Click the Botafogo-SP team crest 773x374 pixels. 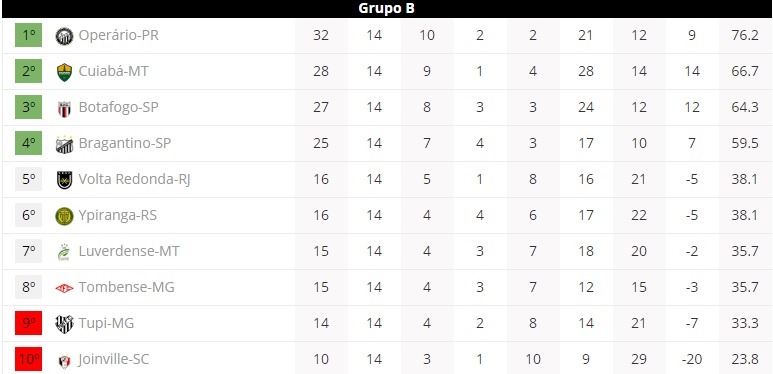coord(65,108)
